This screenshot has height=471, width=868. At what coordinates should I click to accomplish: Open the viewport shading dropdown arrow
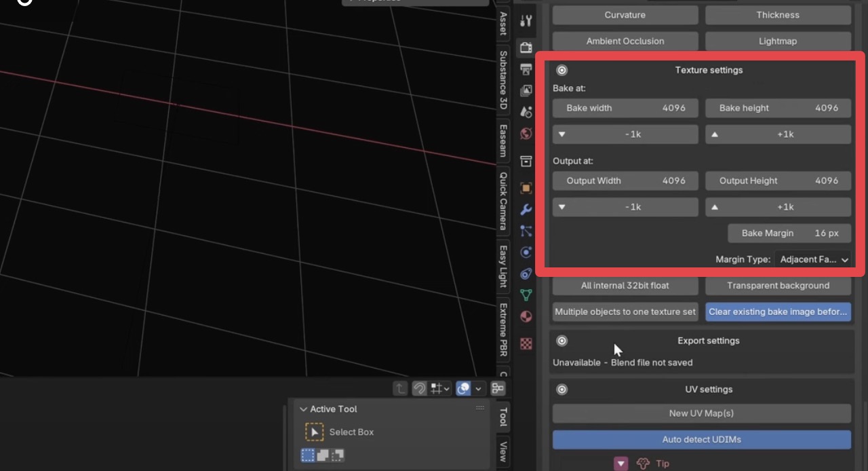[479, 388]
